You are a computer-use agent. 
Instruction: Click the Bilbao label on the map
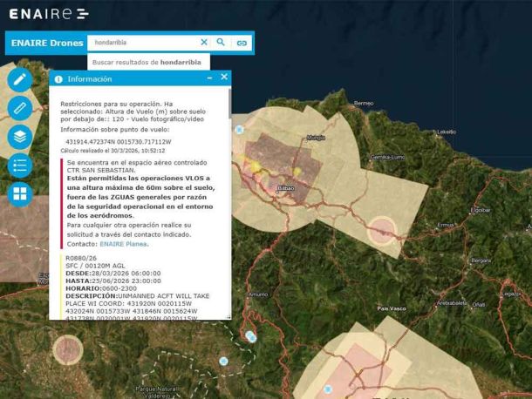click(x=285, y=188)
